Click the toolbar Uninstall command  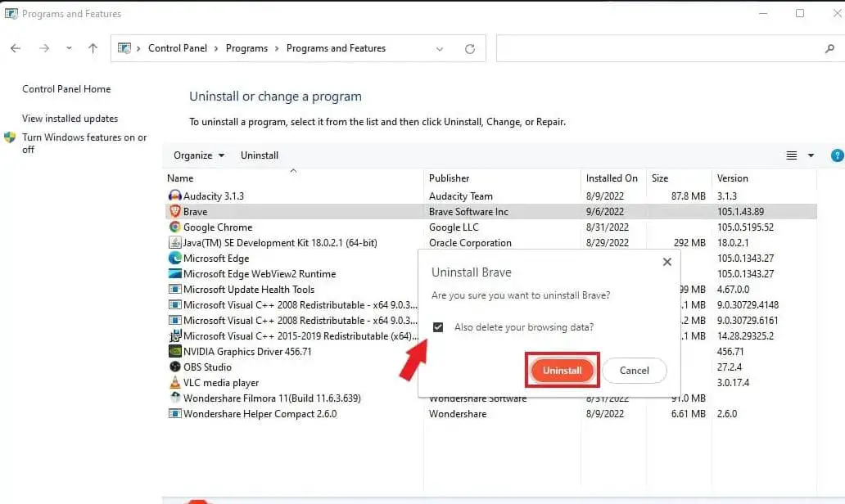coord(260,155)
